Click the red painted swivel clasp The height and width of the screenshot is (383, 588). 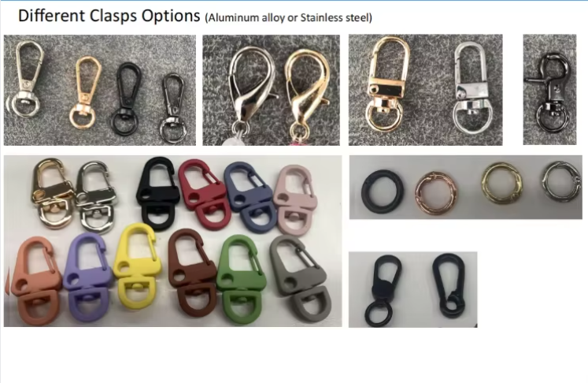[202, 194]
